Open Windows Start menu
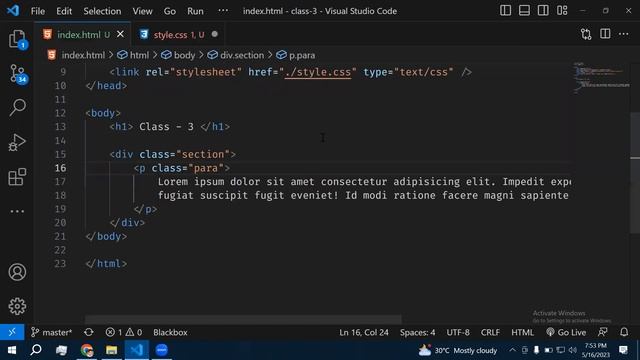The height and width of the screenshot is (360, 640). pos(11,350)
